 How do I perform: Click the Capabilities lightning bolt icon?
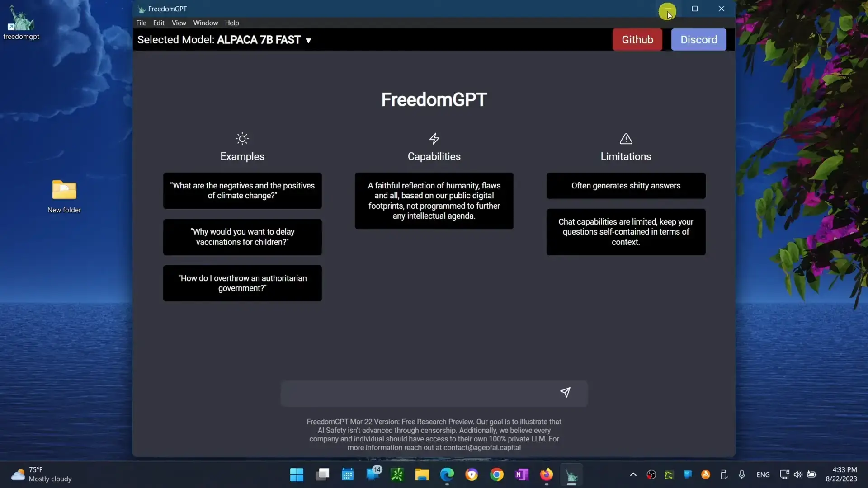(x=434, y=138)
